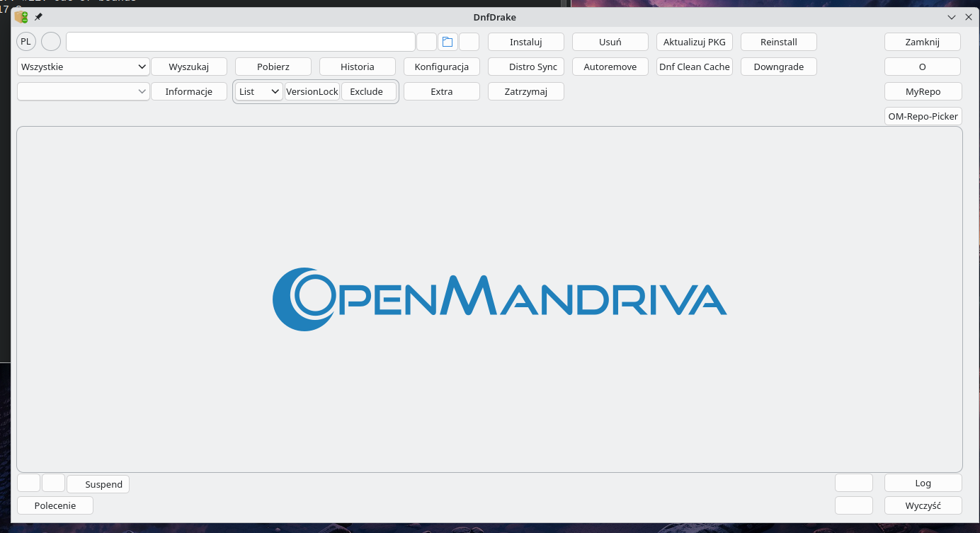
Task: Click Zatrzymaj to stop
Action: coord(526,91)
